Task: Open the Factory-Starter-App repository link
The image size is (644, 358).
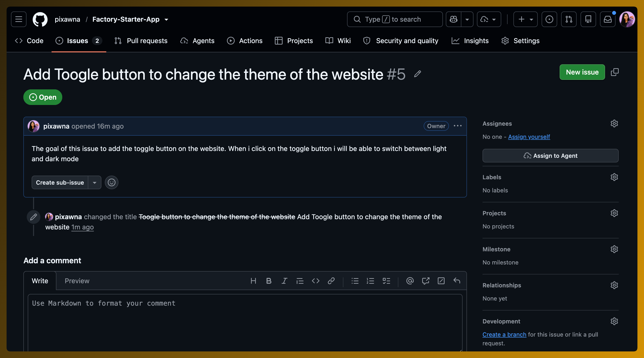Action: click(x=126, y=19)
